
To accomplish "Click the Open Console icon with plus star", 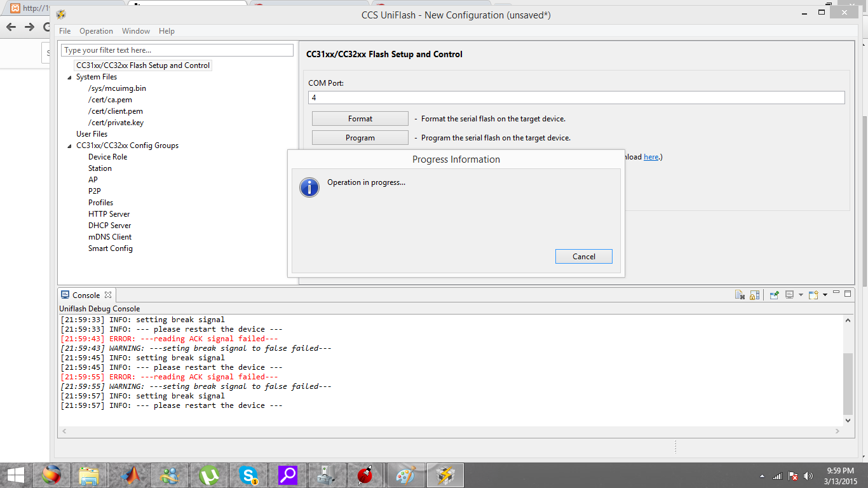I will [x=813, y=295].
